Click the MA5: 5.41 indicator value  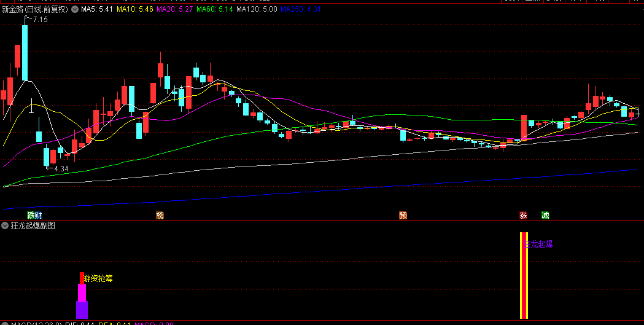(x=97, y=9)
